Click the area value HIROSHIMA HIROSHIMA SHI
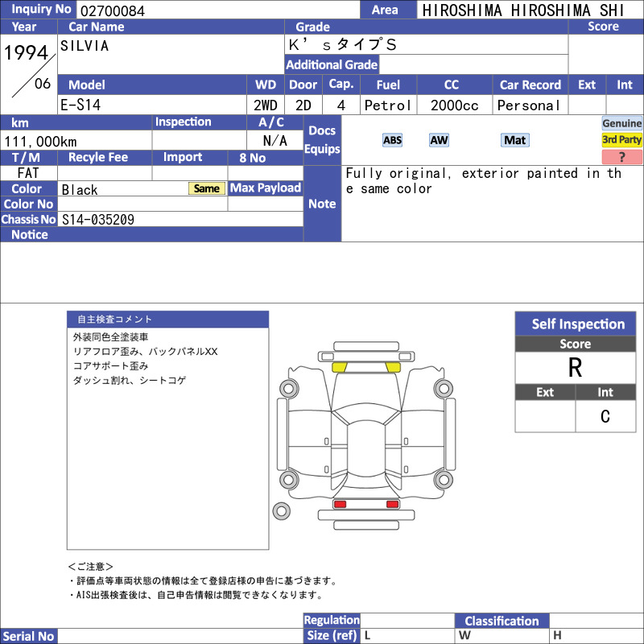Screen dimensions: 644x644 (x=523, y=10)
